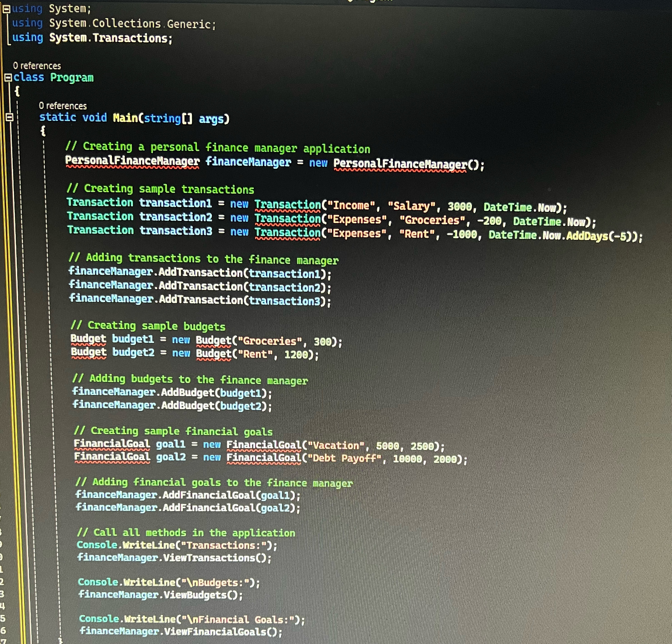Click the budget1 variable name

133,339
